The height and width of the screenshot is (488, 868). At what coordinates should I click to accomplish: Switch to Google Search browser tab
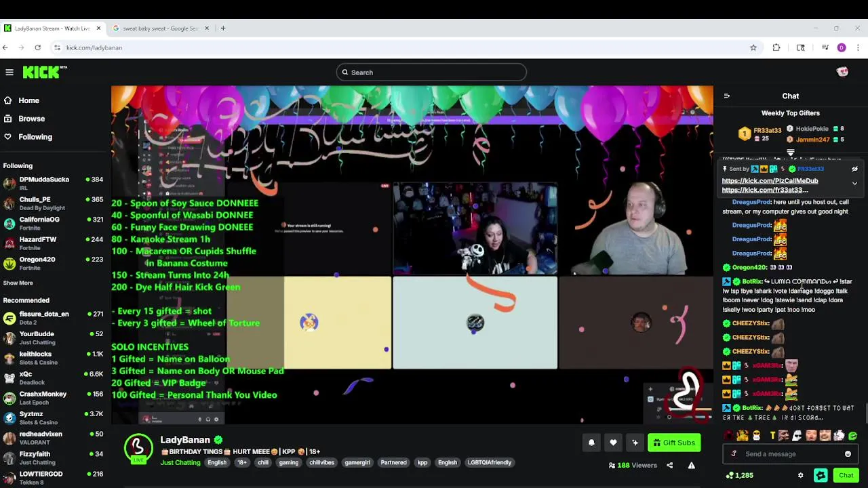160,28
